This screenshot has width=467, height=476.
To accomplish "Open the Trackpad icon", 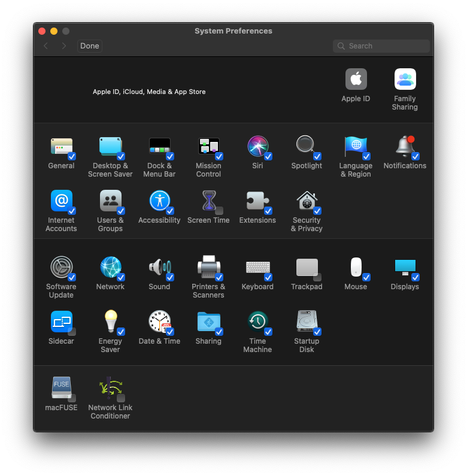I will pos(307,268).
